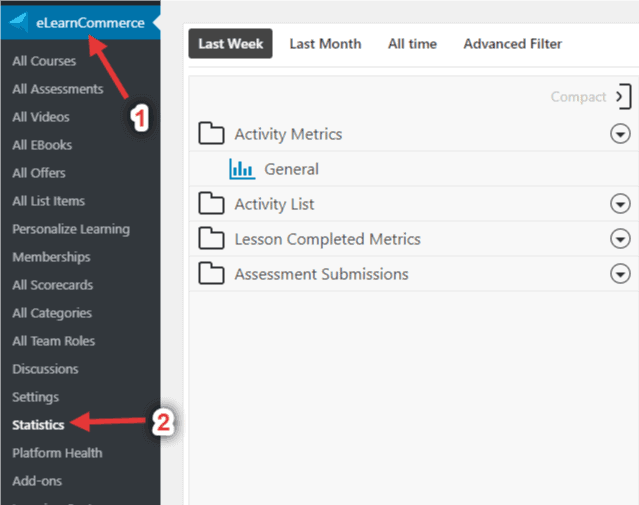Expand the Activity List section arrow
This screenshot has height=505, width=639.
coord(620,203)
